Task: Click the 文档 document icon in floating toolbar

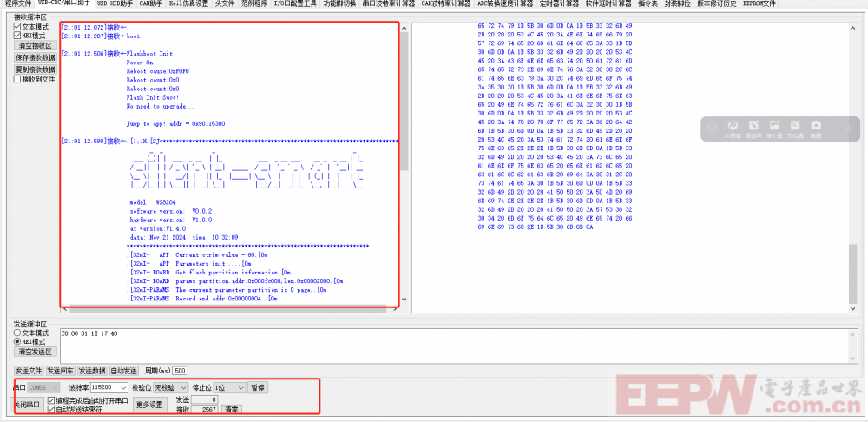Action: [x=795, y=126]
